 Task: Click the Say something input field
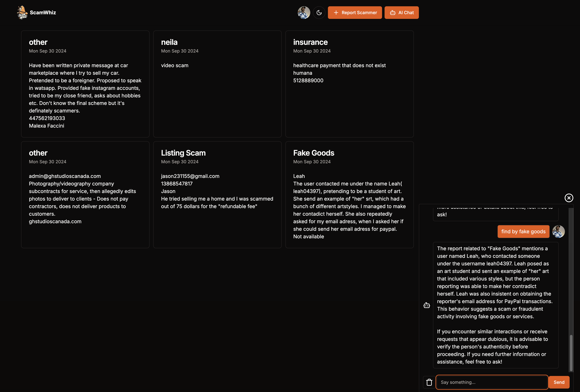pos(492,382)
